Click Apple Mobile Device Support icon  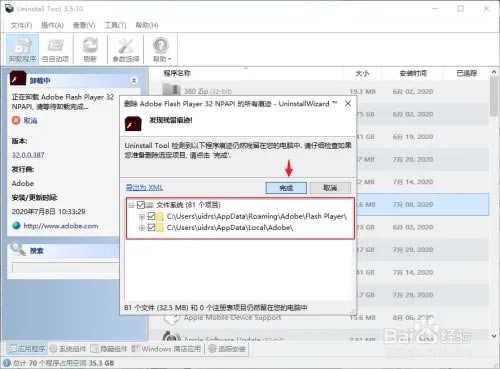pos(171,319)
